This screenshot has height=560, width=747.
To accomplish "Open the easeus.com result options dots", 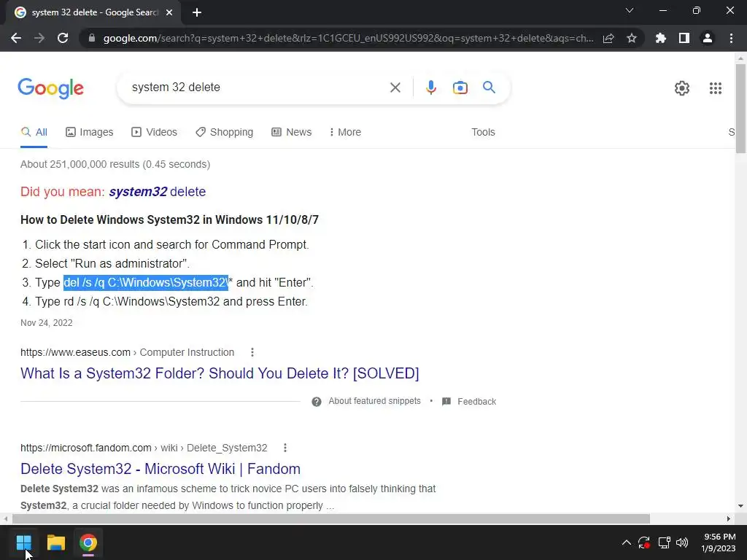I will click(x=252, y=352).
